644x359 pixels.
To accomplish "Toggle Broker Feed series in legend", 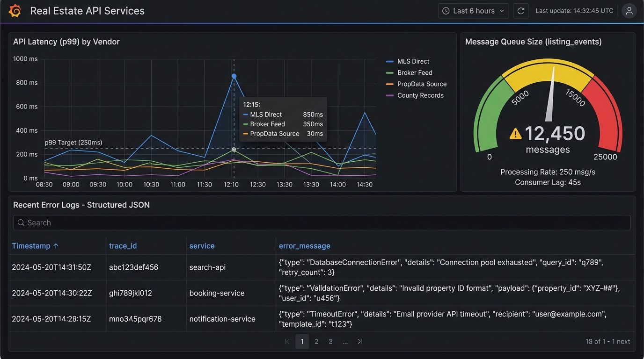I will coord(415,72).
